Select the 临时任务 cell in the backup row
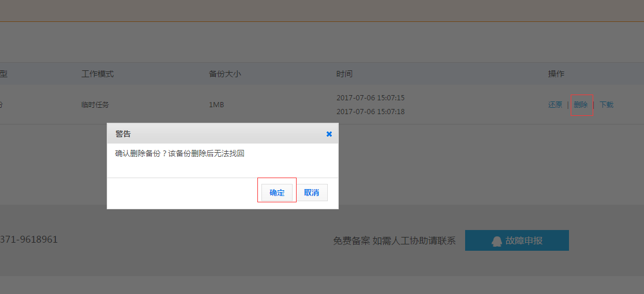The height and width of the screenshot is (294, 644). [95, 105]
